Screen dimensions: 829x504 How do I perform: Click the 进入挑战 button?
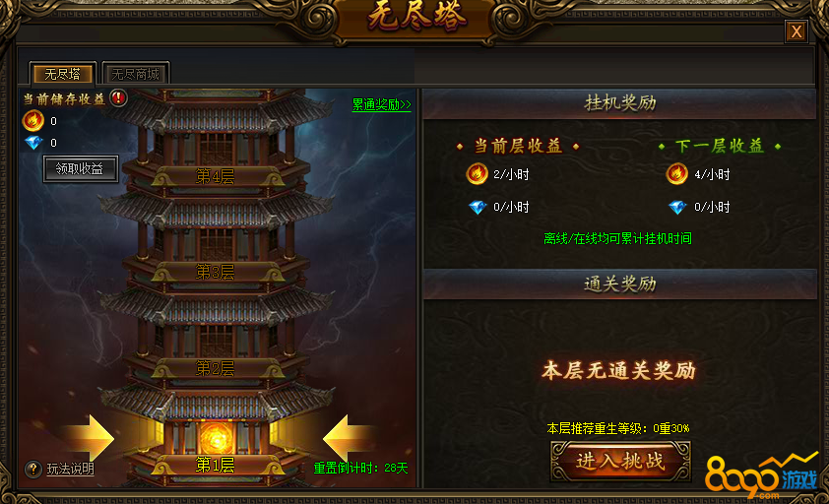pos(620,461)
